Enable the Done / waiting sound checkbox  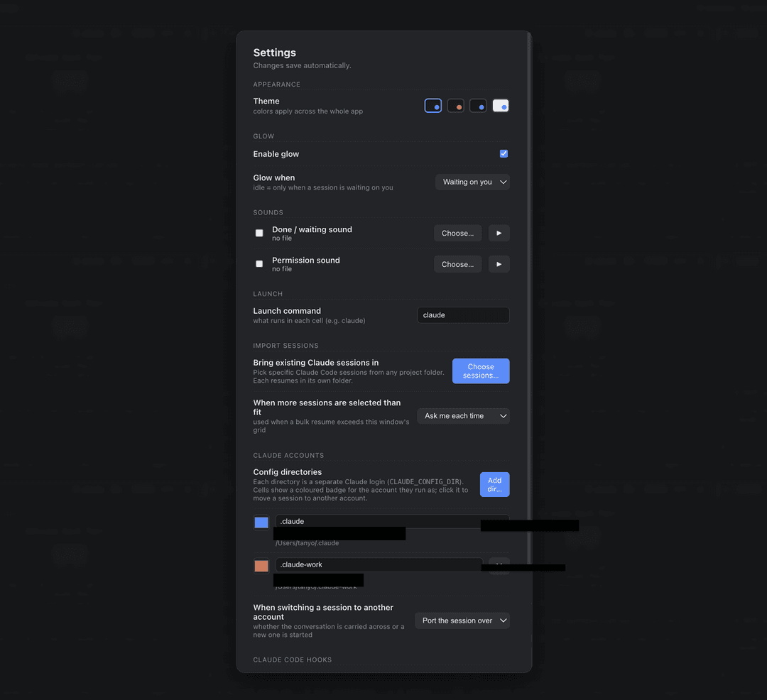(x=259, y=233)
